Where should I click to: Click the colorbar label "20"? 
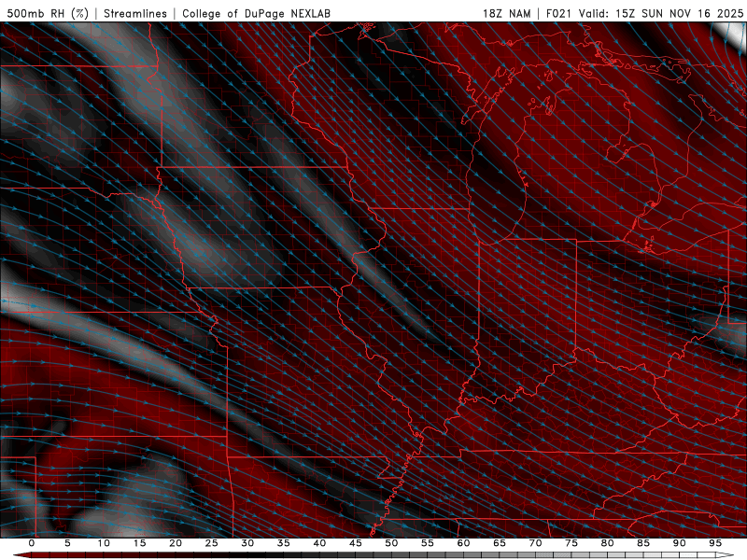pos(176,543)
